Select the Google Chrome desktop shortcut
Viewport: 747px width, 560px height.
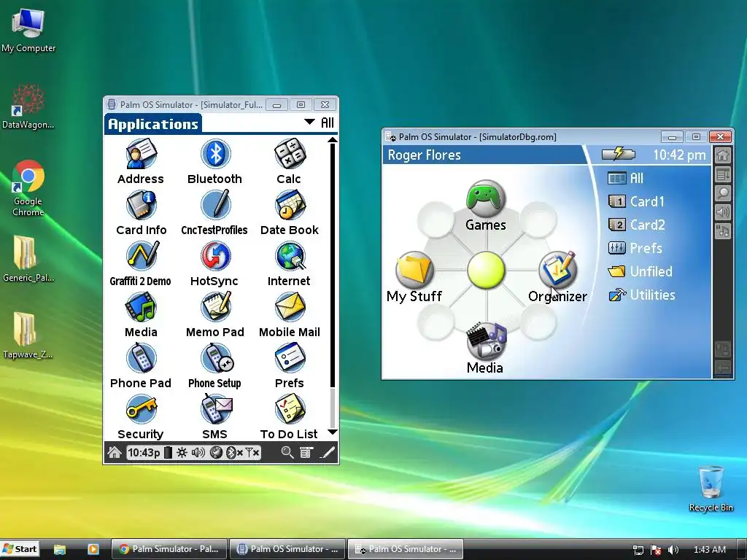28,189
